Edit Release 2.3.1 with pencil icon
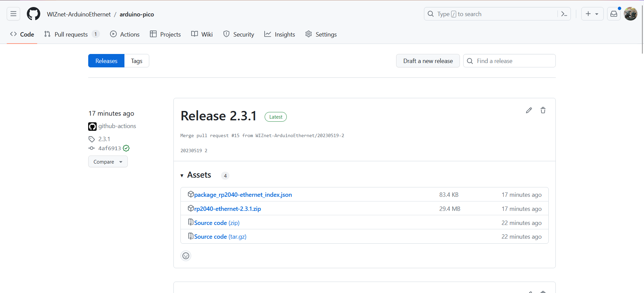Image resolution: width=644 pixels, height=293 pixels. [529, 110]
